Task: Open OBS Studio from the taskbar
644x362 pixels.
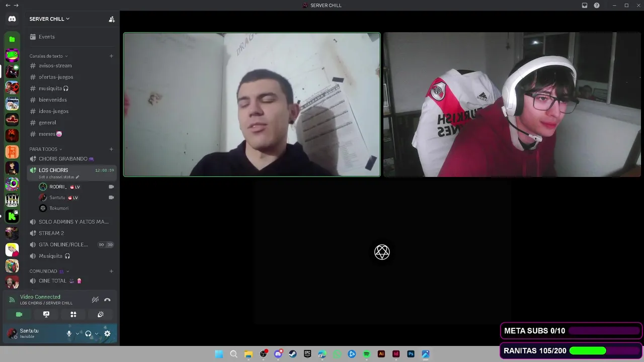Action: click(x=263, y=354)
